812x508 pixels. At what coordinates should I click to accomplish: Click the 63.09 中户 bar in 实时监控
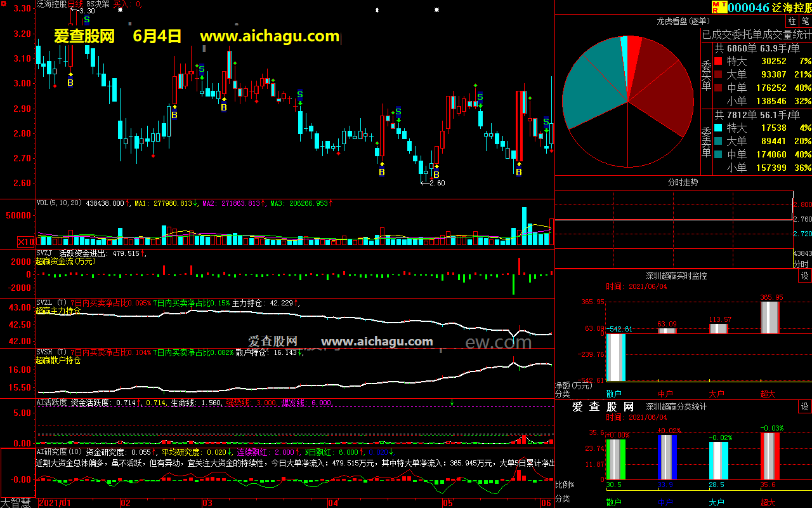click(x=667, y=331)
